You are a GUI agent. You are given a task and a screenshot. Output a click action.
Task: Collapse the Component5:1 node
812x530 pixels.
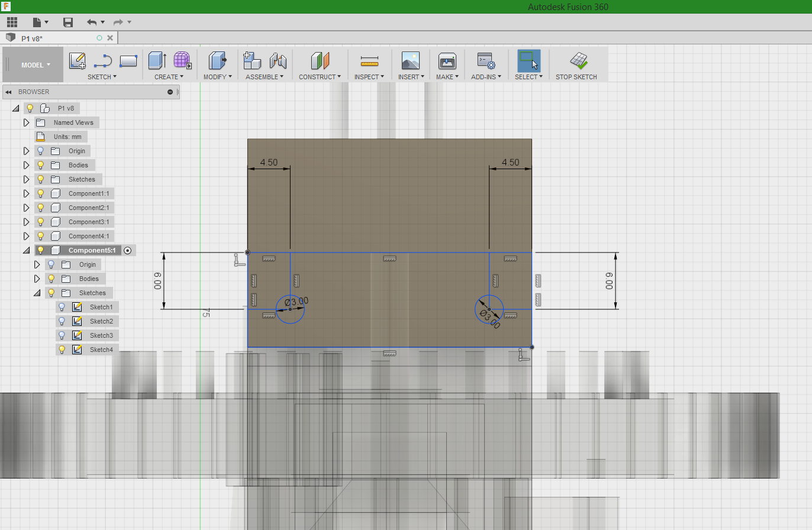[x=26, y=250]
